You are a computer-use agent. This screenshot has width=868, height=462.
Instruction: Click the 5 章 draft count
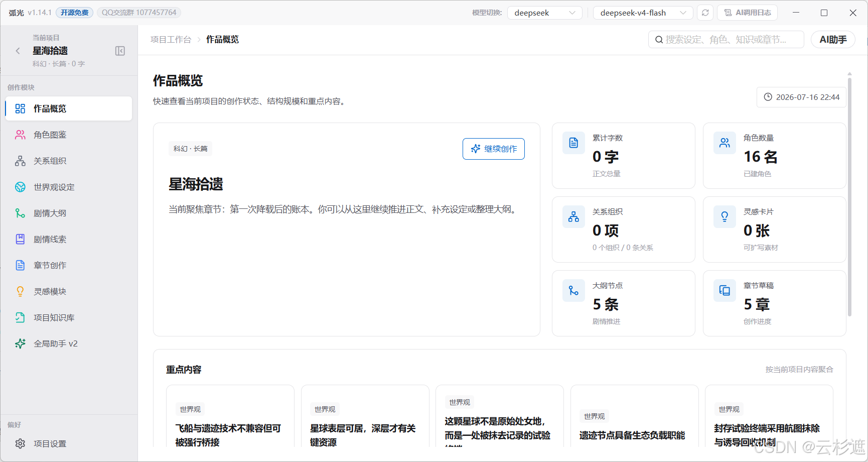click(757, 304)
